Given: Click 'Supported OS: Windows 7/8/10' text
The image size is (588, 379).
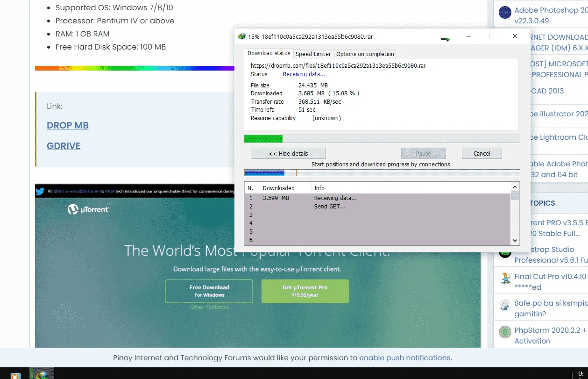Looking at the screenshot, I should click(x=114, y=7).
